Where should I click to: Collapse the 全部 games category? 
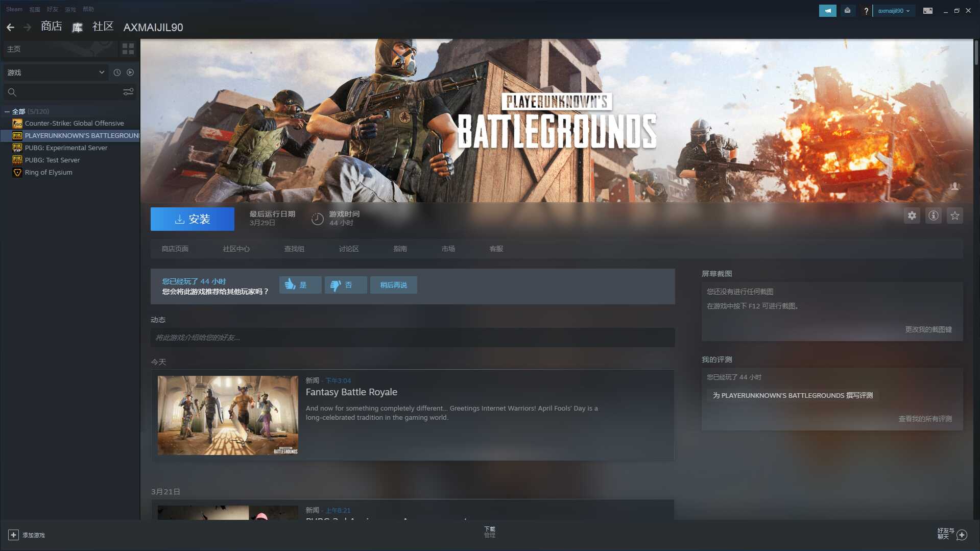[7, 111]
